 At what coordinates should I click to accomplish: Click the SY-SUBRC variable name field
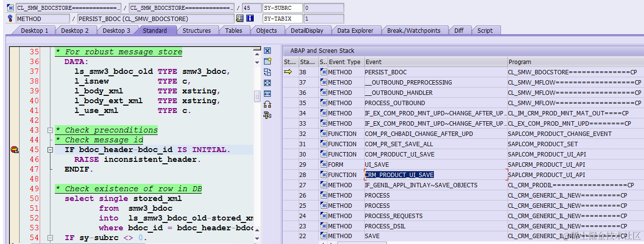click(282, 7)
